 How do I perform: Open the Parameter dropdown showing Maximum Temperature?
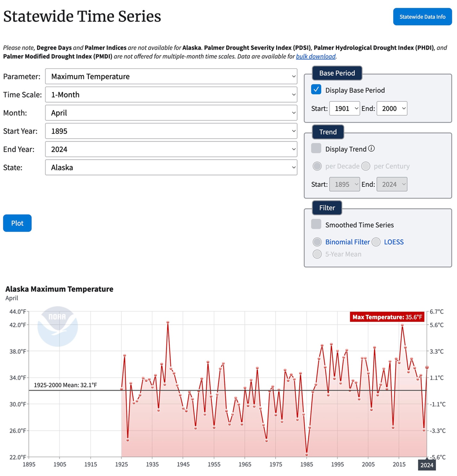pyautogui.click(x=171, y=76)
